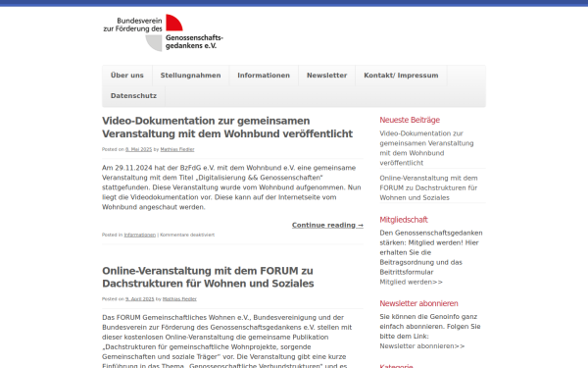This screenshot has width=588, height=368.
Task: Select Kontakt/ Impressum in navigation
Action: [401, 76]
